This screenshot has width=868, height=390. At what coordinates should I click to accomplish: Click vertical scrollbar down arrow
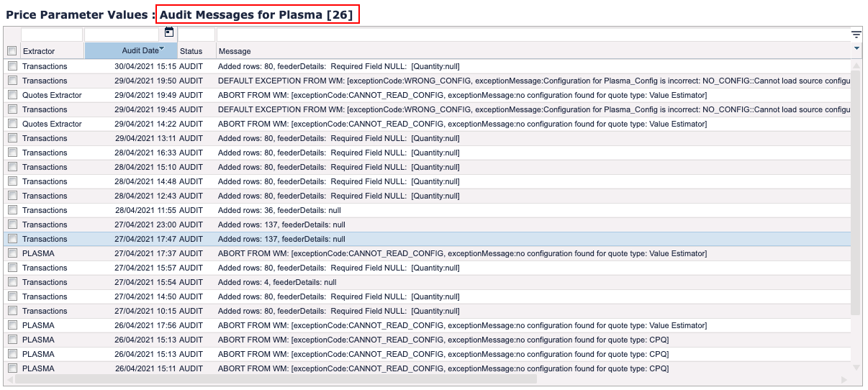[x=856, y=367]
